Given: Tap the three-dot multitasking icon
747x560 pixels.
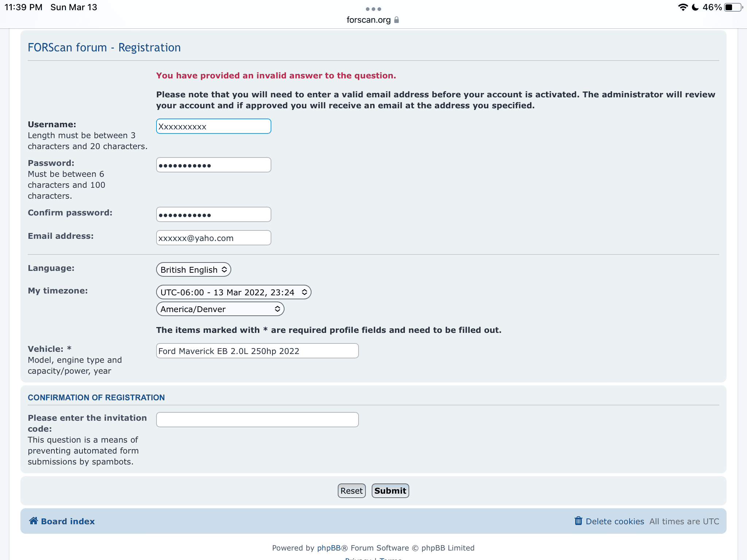Looking at the screenshot, I should [373, 9].
